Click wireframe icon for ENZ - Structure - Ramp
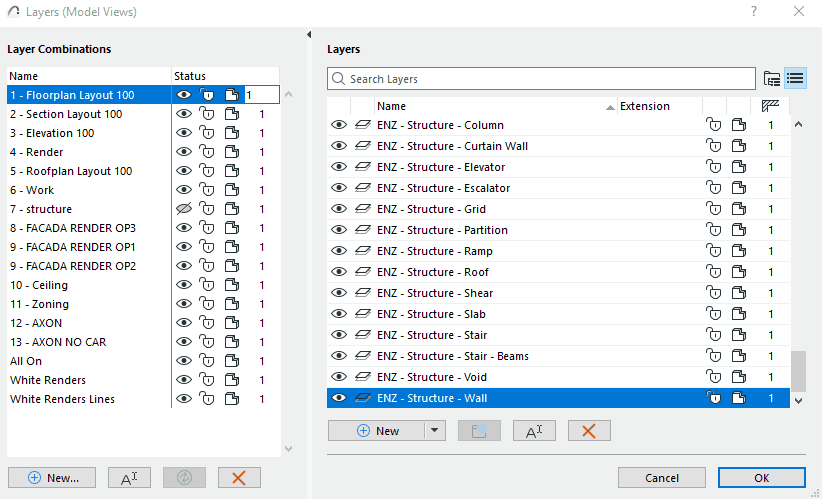Image resolution: width=822 pixels, height=499 pixels. pyautogui.click(x=739, y=251)
